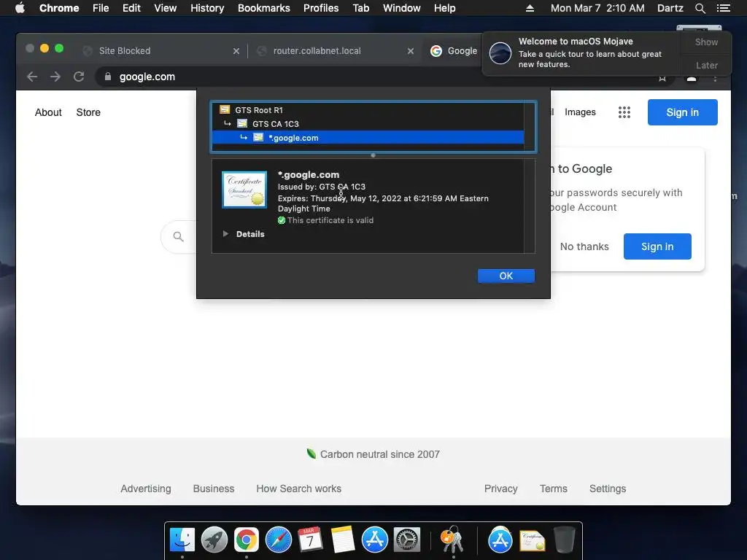Screen dimensions: 747x560
Task: Click the date and time in menu bar
Action: point(597,8)
